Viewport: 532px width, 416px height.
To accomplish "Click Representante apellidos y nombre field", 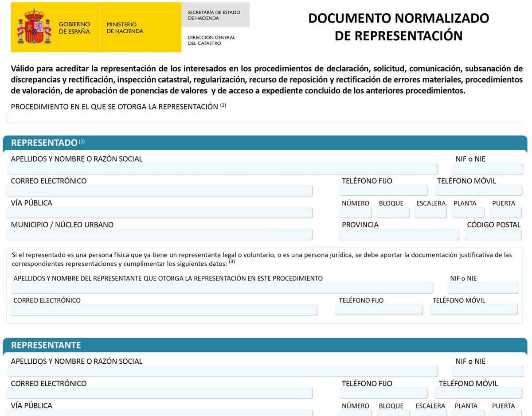I will coord(223,371).
